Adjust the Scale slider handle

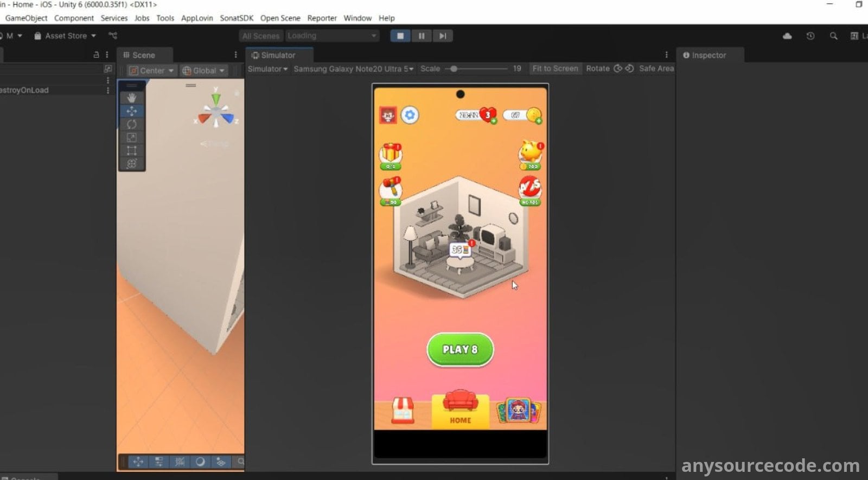tap(454, 69)
